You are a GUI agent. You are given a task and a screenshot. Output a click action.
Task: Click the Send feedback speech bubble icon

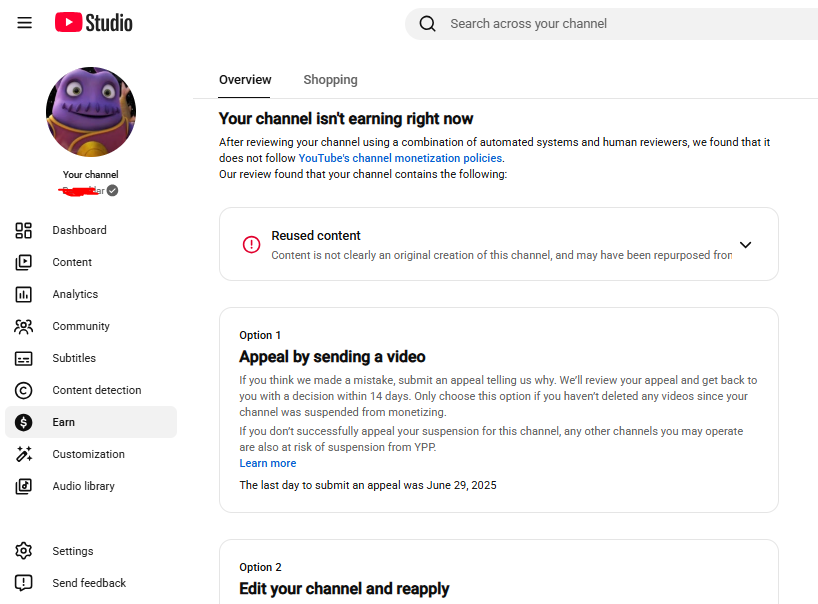(23, 583)
